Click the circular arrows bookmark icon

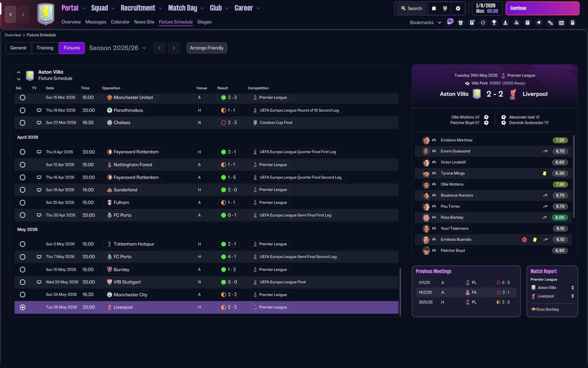pyautogui.click(x=483, y=23)
